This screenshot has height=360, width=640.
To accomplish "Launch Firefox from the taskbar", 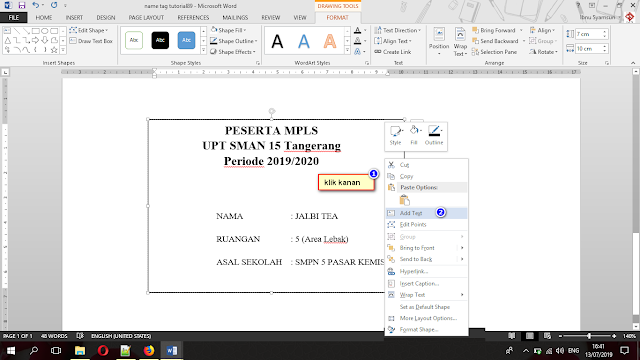I will 149,351.
